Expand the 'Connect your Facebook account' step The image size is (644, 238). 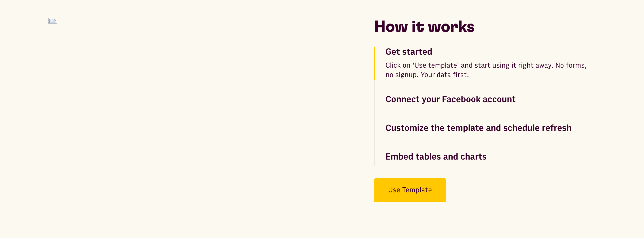click(450, 99)
